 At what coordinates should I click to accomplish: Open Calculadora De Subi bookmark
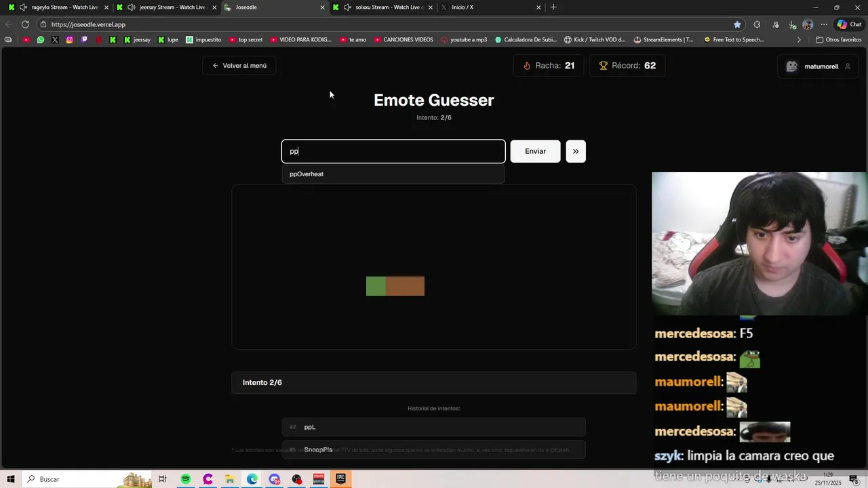pos(526,40)
